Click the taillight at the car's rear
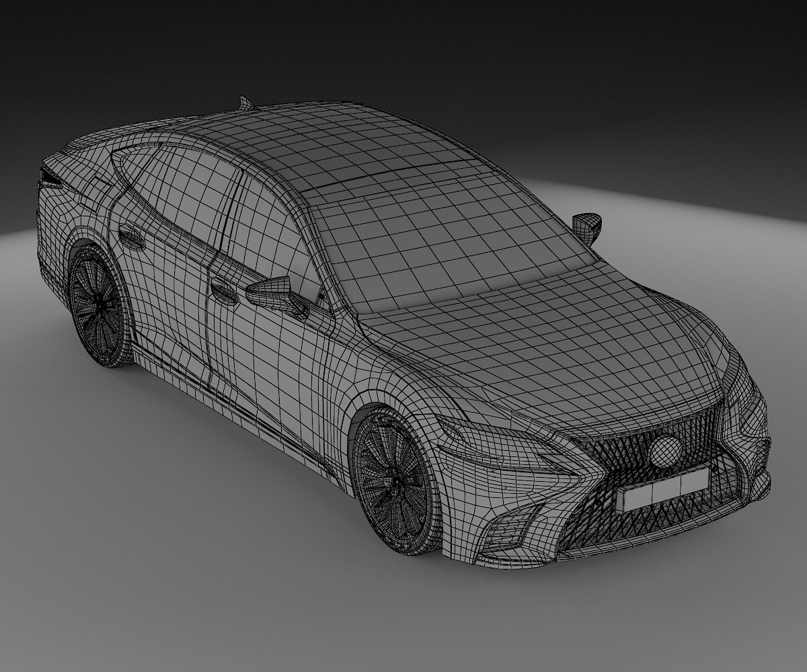Screen dimensions: 807x672 point(49,177)
